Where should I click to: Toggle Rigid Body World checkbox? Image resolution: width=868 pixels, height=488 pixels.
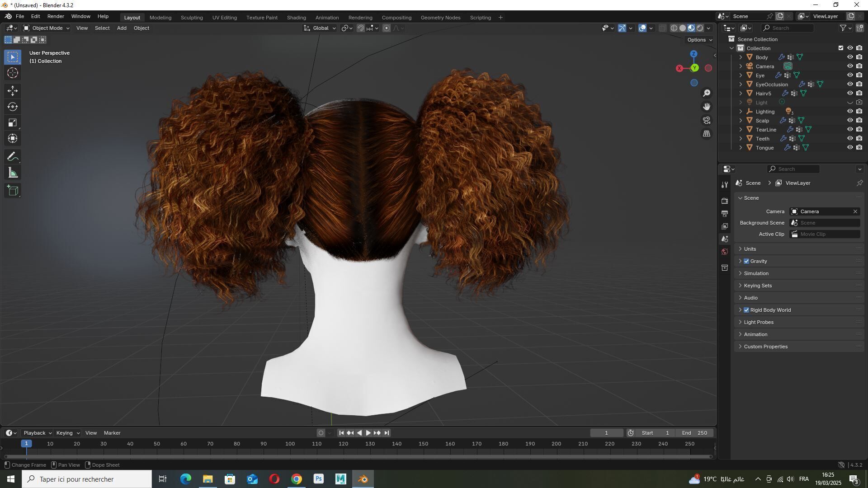pyautogui.click(x=746, y=310)
